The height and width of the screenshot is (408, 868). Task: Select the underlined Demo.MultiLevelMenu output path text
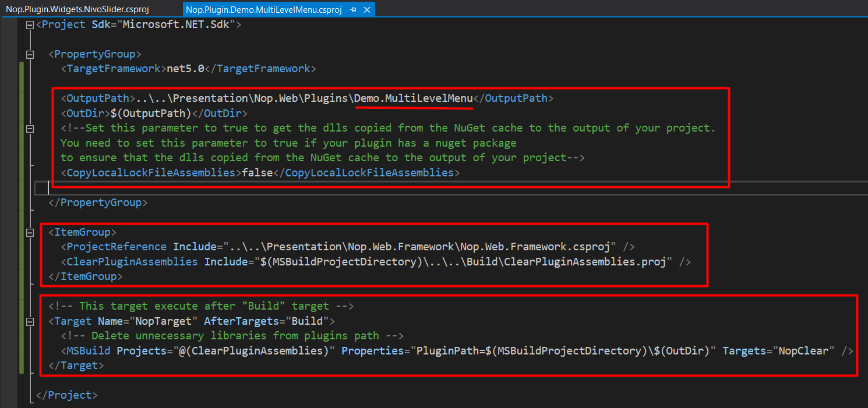pyautogui.click(x=414, y=98)
